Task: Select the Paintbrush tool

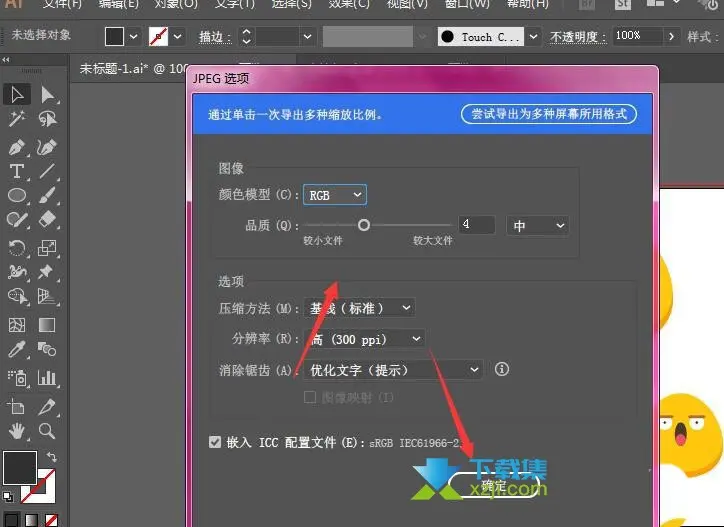Action: click(x=47, y=195)
